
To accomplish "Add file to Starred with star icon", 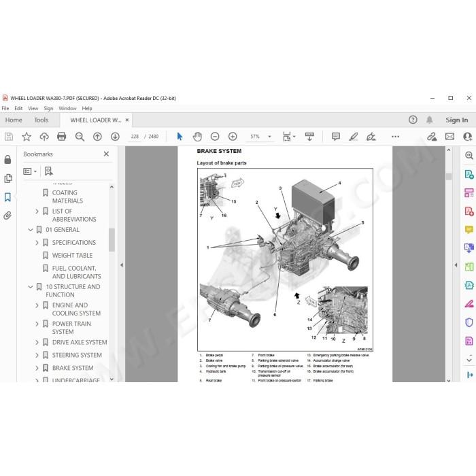I will 27,137.
